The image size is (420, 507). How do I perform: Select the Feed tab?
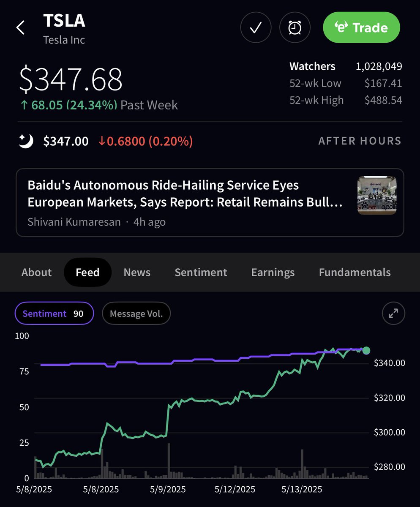(x=87, y=273)
